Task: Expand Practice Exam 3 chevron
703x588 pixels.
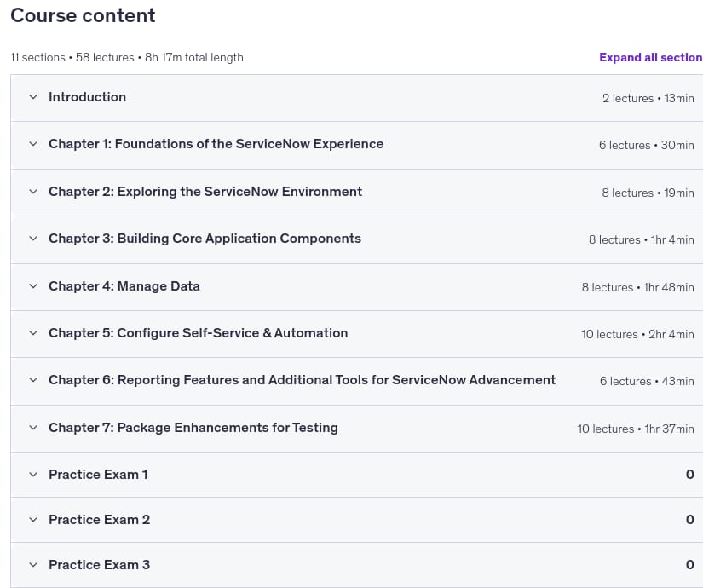Action: coord(33,565)
